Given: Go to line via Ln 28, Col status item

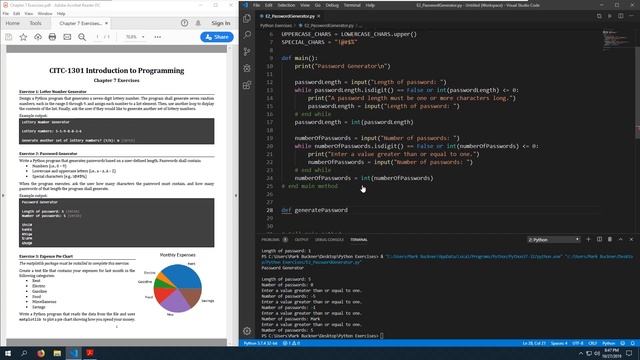Looking at the screenshot, I should [x=534, y=343].
